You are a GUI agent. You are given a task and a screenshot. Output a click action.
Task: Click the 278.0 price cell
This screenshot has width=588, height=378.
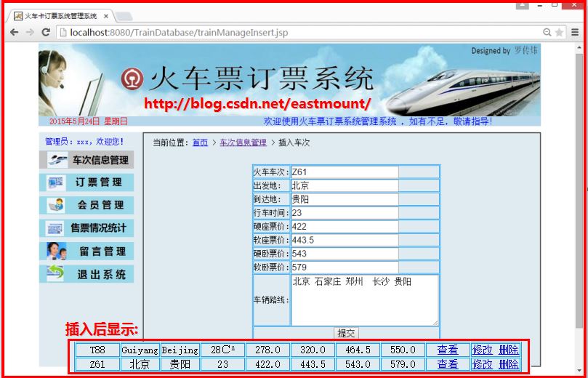pyautogui.click(x=267, y=350)
